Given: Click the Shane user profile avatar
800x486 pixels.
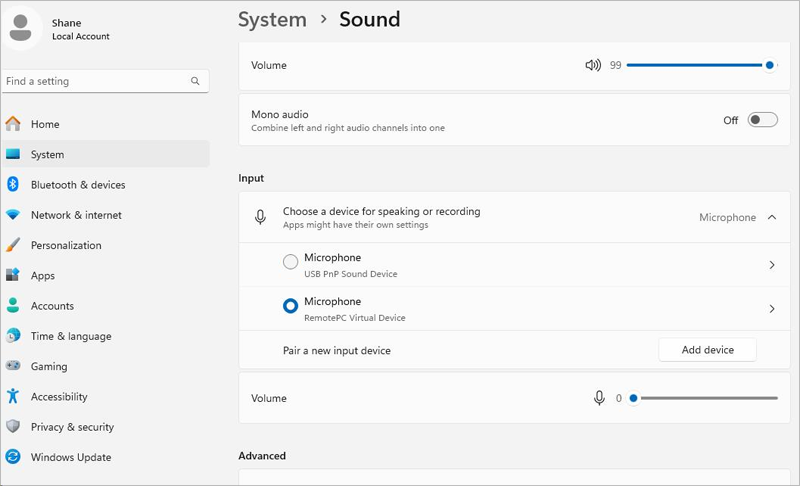Looking at the screenshot, I should 22,29.
